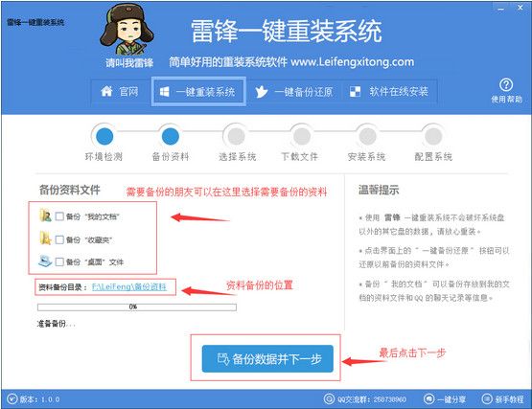532x409 pixels.
Task: Click the 配置系统 step circle
Action: click(433, 136)
